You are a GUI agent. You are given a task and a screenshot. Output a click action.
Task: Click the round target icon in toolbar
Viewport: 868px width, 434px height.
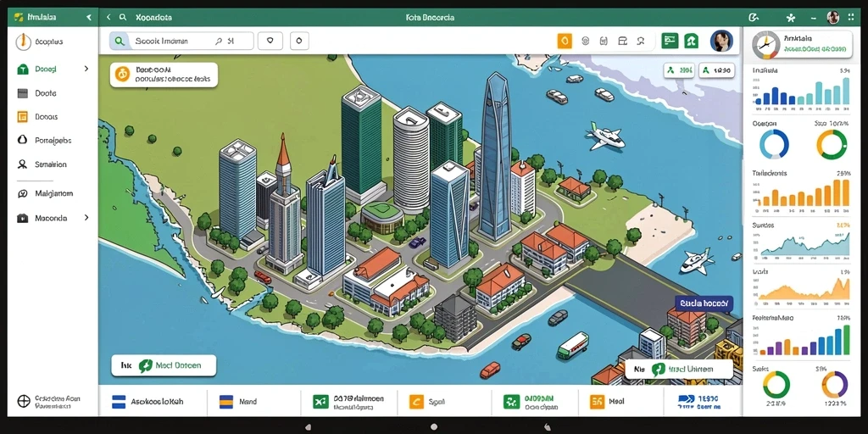(x=585, y=41)
